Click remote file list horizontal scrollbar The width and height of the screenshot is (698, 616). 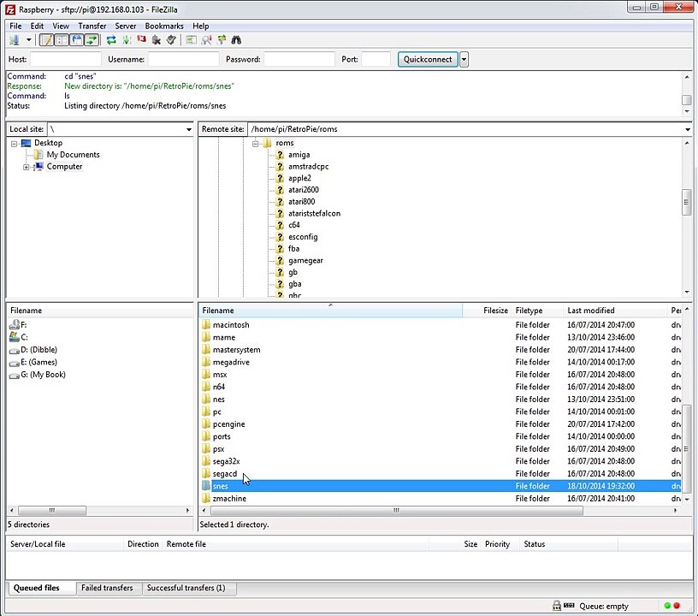(396, 511)
